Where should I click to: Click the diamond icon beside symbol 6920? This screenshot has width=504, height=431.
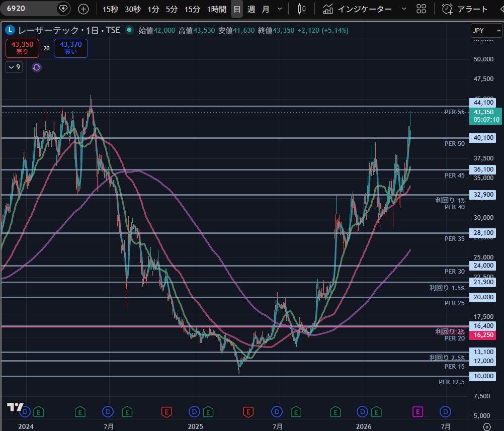[63, 9]
